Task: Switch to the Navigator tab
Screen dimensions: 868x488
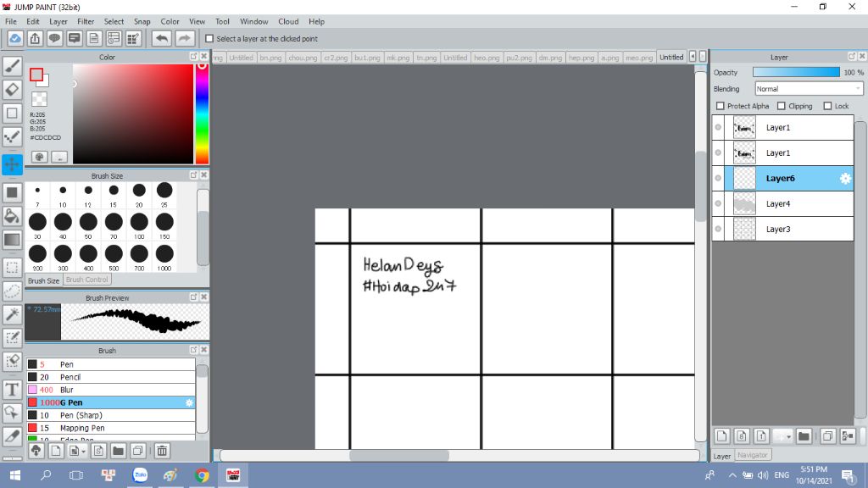Action: click(753, 455)
